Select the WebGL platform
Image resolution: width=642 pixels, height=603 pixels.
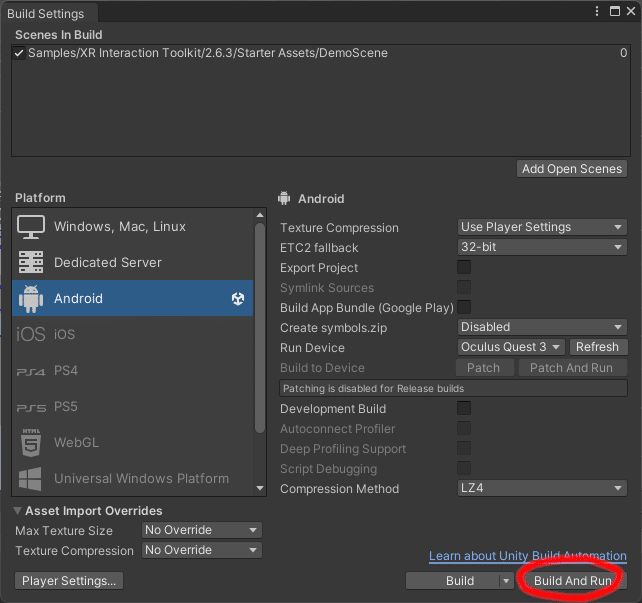point(133,443)
